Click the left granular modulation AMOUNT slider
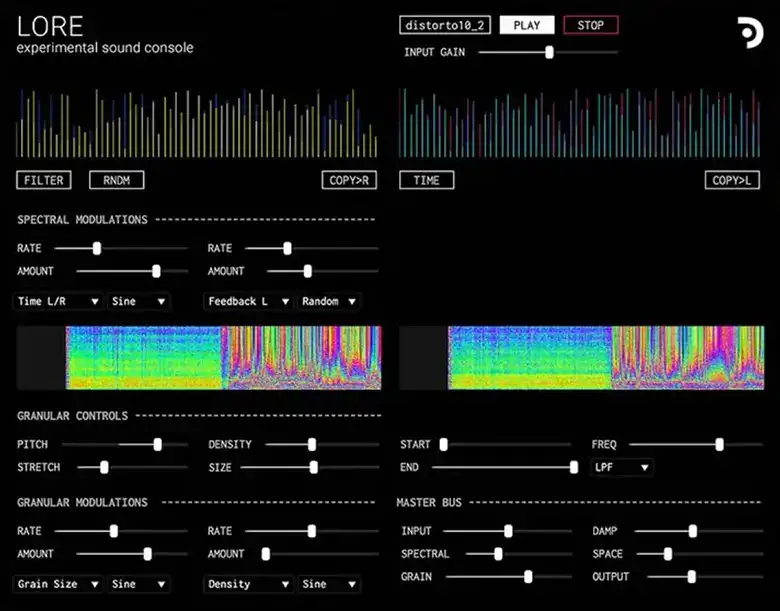 (132, 554)
